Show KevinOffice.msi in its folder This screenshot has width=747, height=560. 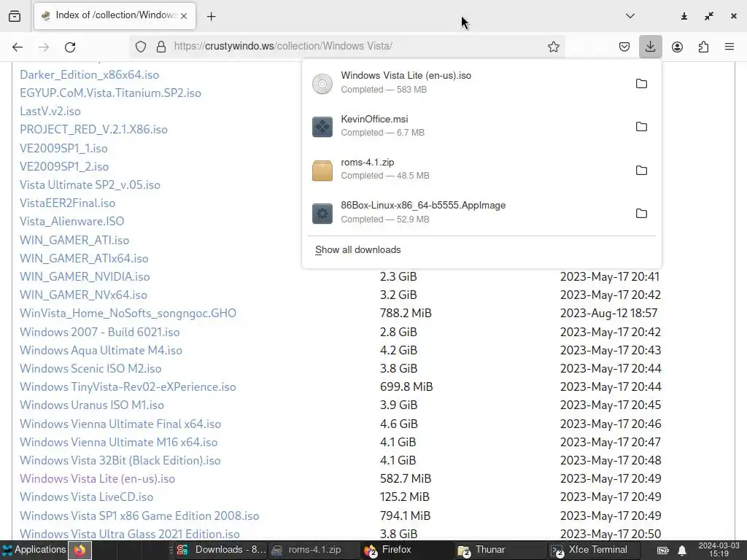tap(641, 127)
